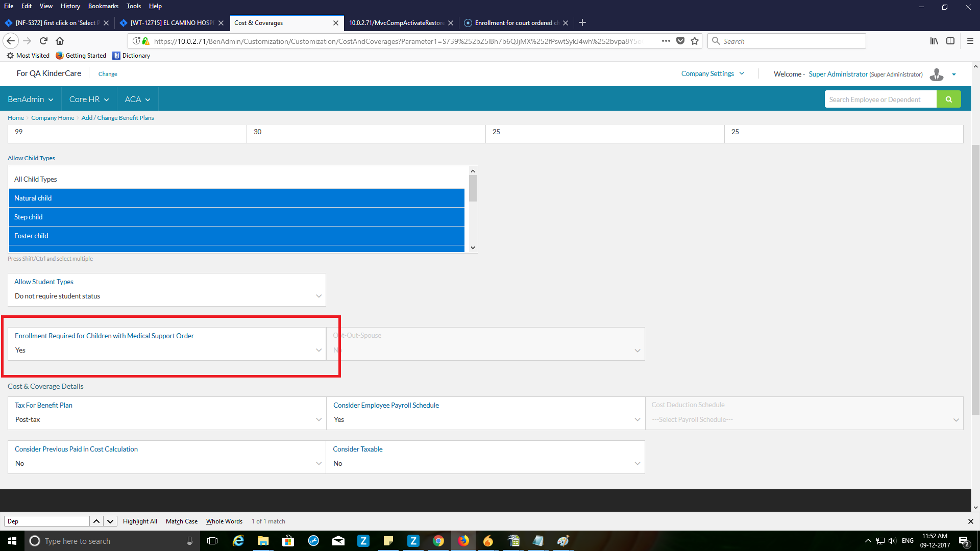Show sidebars using the toolbar icon

click(950, 41)
